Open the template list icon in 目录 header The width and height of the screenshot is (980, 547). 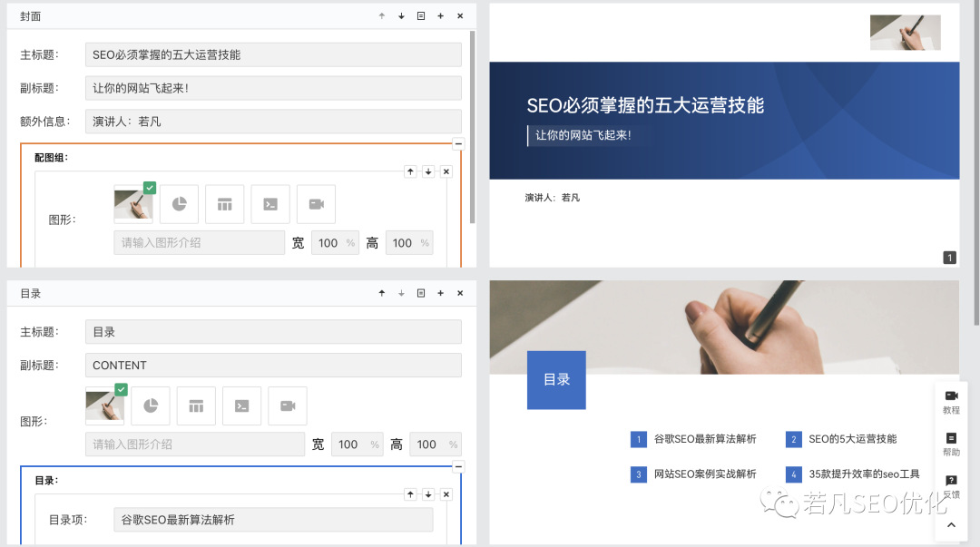tap(421, 293)
